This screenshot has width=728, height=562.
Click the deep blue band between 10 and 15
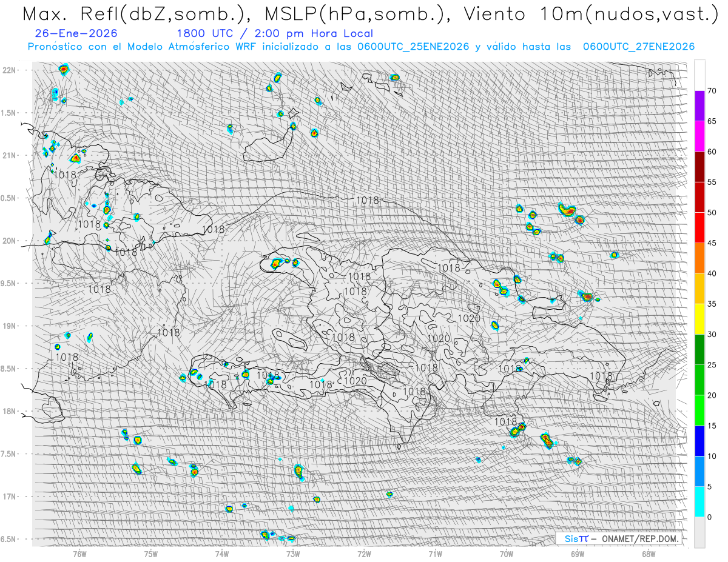pos(699,441)
